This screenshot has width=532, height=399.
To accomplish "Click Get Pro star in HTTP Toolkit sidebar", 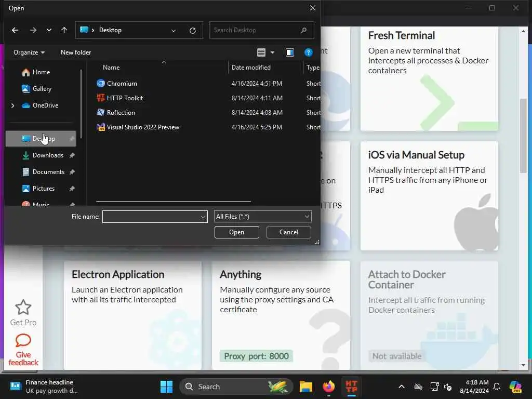I will pyautogui.click(x=23, y=313).
